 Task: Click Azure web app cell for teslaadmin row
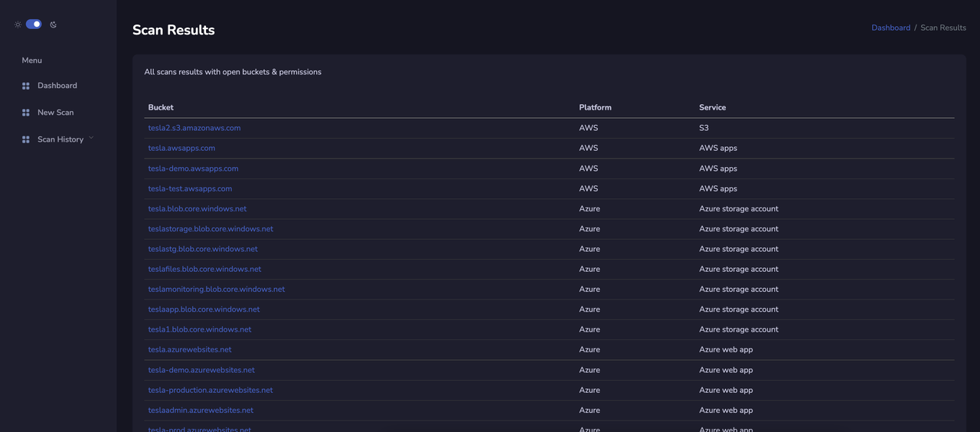[x=726, y=410]
